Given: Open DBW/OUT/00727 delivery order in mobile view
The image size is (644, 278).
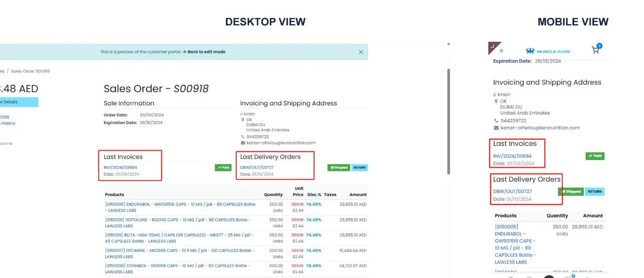Looking at the screenshot, I should click(x=512, y=191).
